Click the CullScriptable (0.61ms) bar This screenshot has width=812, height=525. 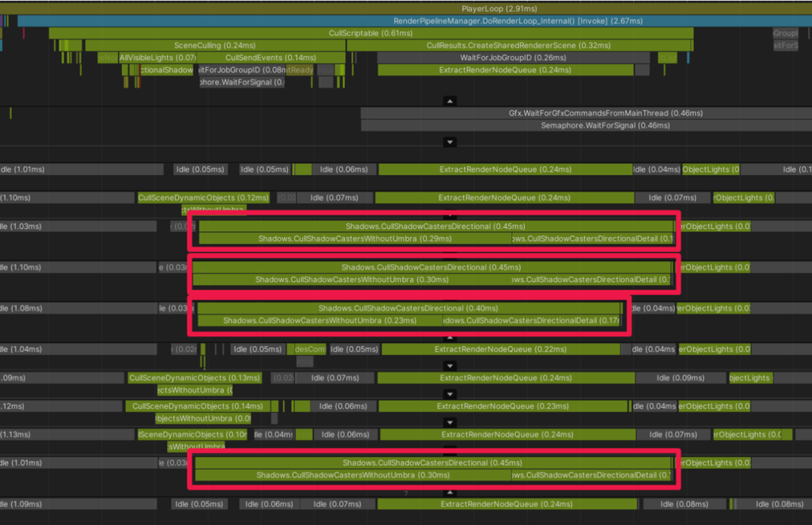pos(371,33)
